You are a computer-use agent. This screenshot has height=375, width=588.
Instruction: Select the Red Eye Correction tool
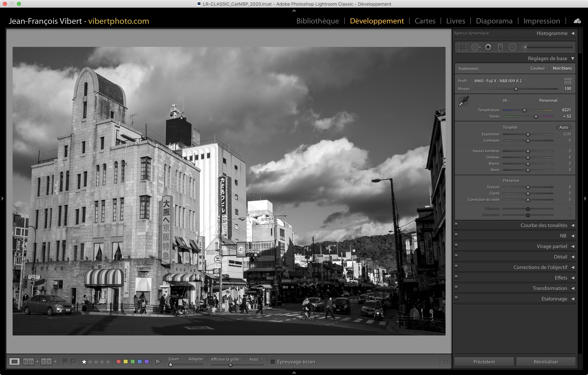tap(488, 47)
